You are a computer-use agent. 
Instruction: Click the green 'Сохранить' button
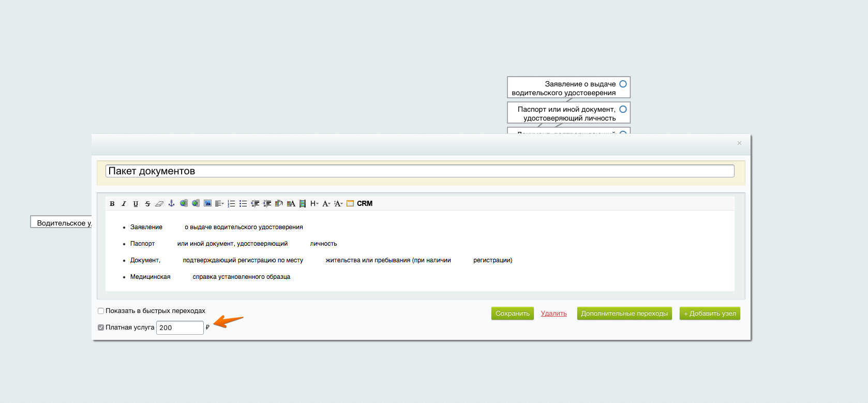point(512,314)
